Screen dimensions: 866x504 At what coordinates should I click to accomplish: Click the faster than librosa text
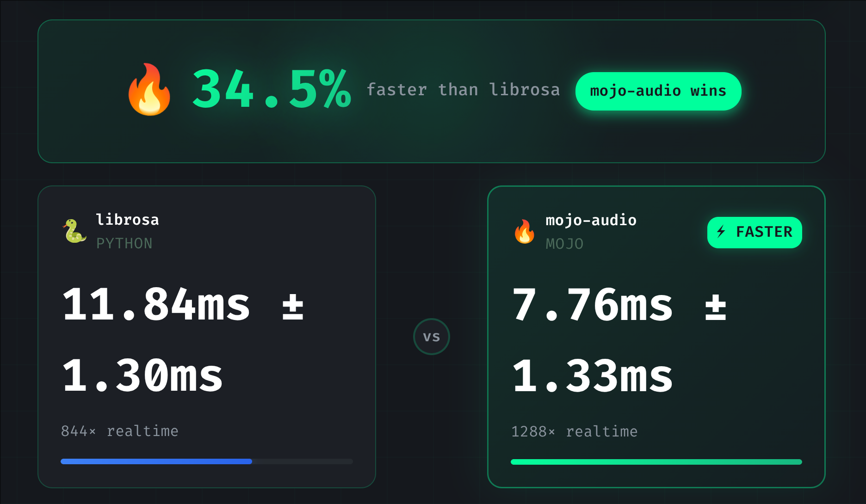464,90
